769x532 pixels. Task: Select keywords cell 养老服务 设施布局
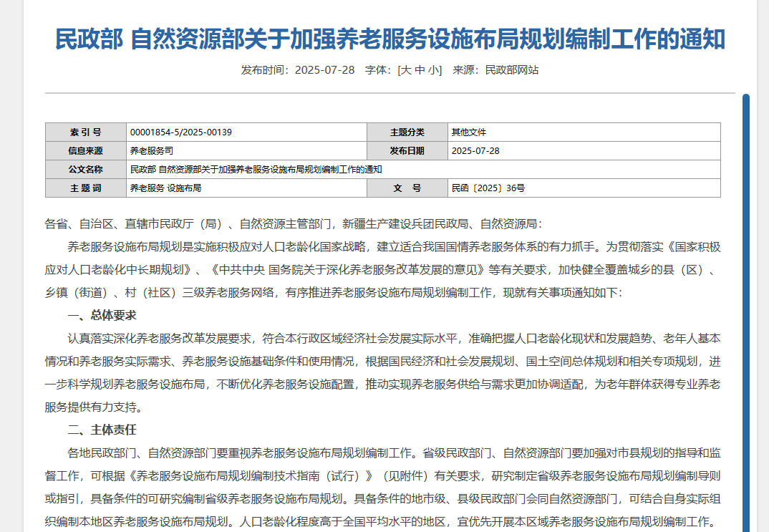246,188
